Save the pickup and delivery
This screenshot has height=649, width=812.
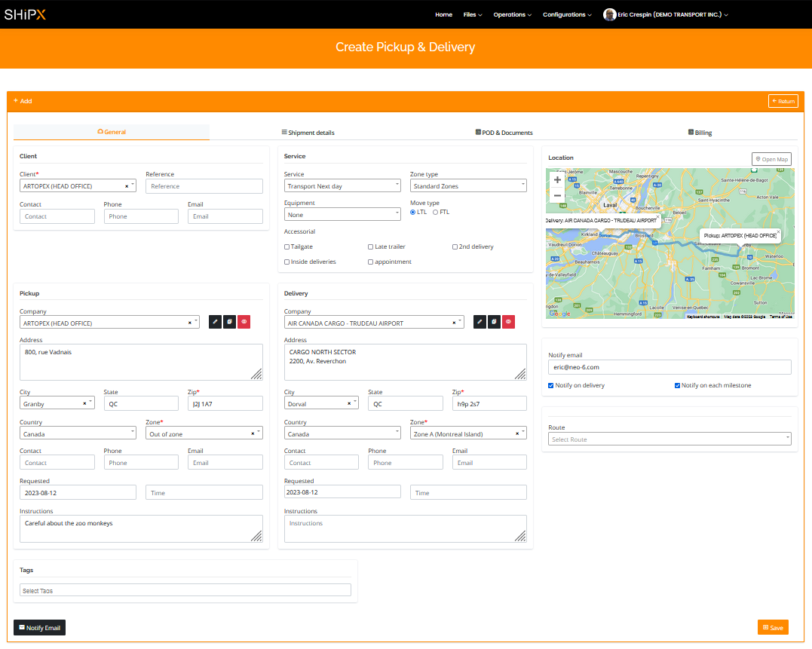pyautogui.click(x=773, y=627)
